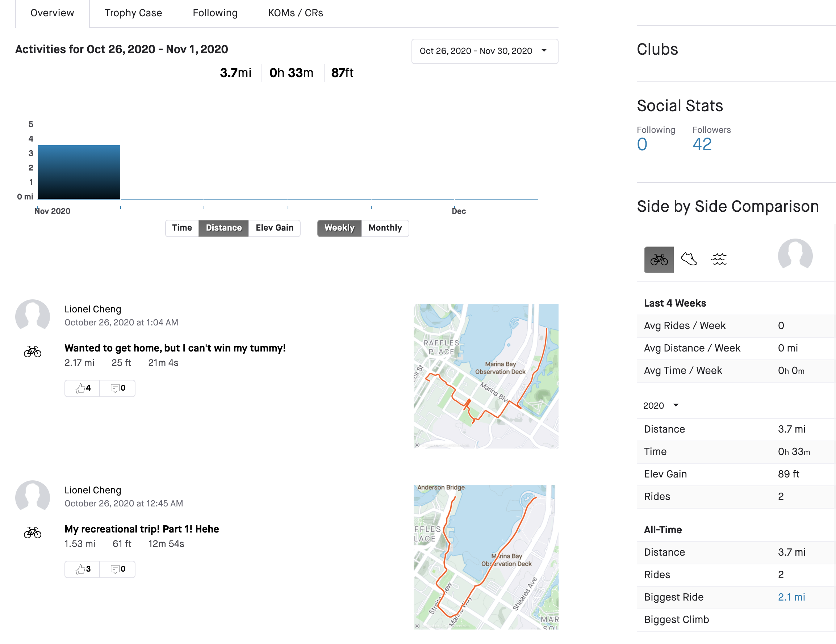Open the Biggest Ride 2.1 mi link
This screenshot has width=836, height=644.
pos(791,597)
